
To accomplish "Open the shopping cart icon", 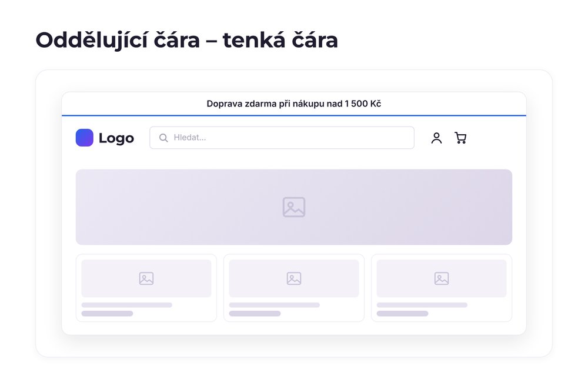I will 460,138.
